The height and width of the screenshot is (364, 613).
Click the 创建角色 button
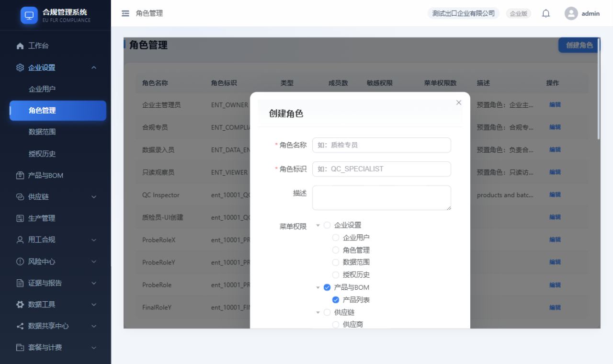click(579, 45)
